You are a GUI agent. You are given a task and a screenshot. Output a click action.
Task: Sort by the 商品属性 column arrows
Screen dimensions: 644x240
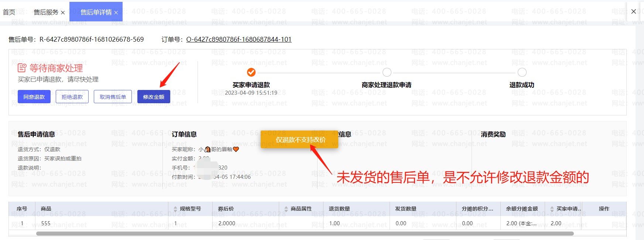[x=286, y=209]
